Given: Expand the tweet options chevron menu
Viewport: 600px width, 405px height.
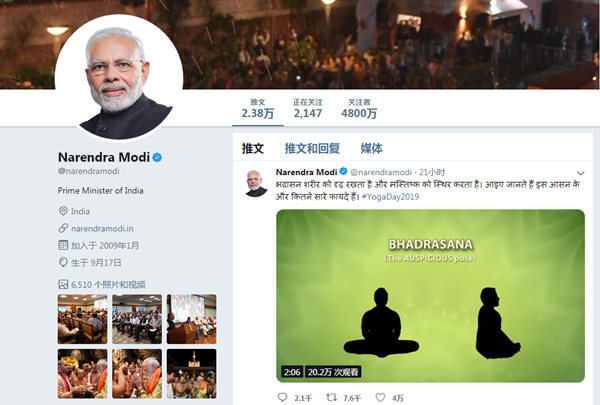Looking at the screenshot, I should click(x=580, y=173).
